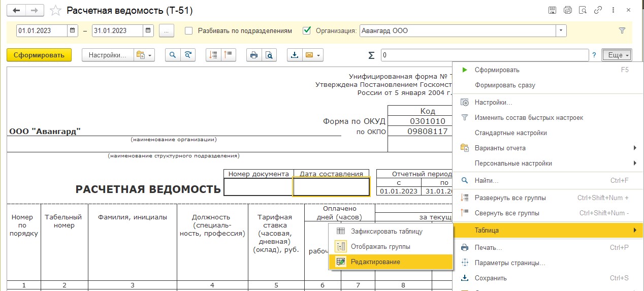The height and width of the screenshot is (291, 644).
Task: Enable Разбивать по подразделениям checkbox
Action: point(189,30)
